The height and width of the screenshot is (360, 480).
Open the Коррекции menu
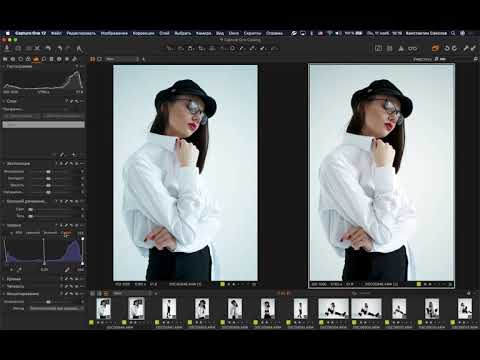[x=144, y=33]
